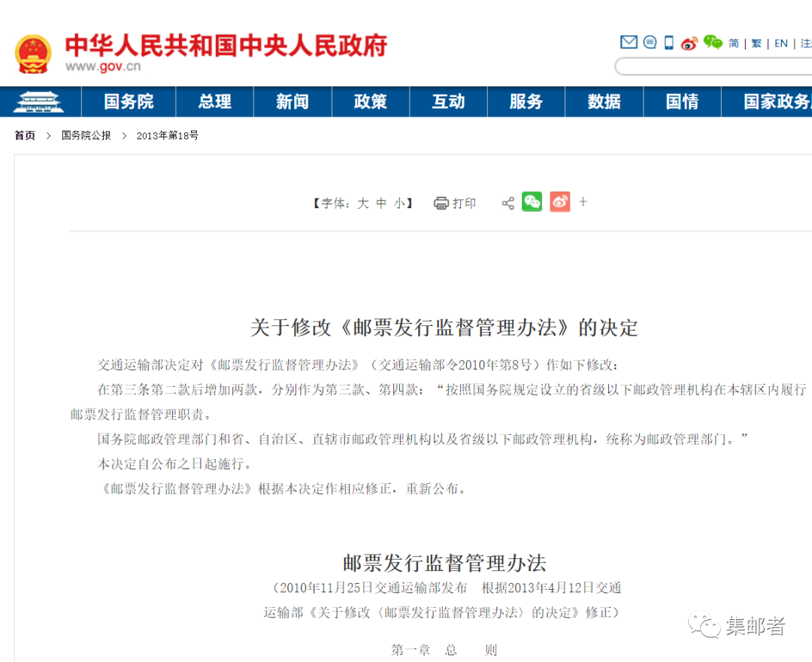Screen dimensions: 812x662
Task: Click the share icon
Action: [508, 203]
